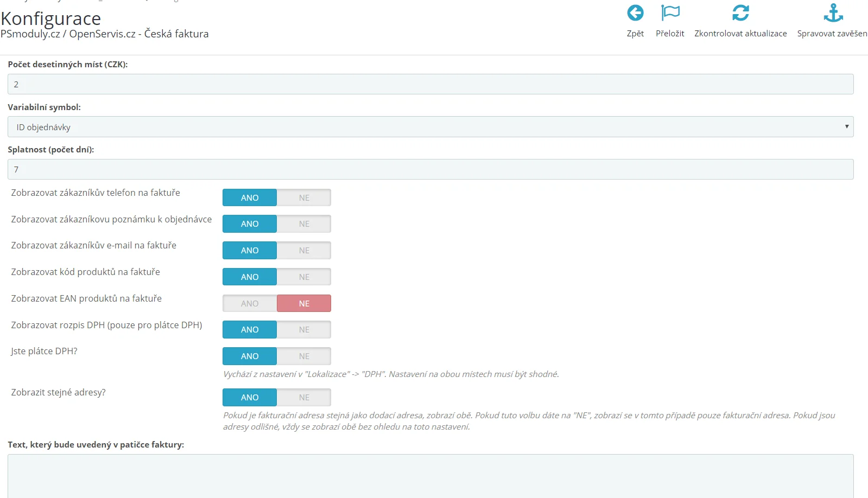Enable EAN produktů display with ANO

[250, 304]
